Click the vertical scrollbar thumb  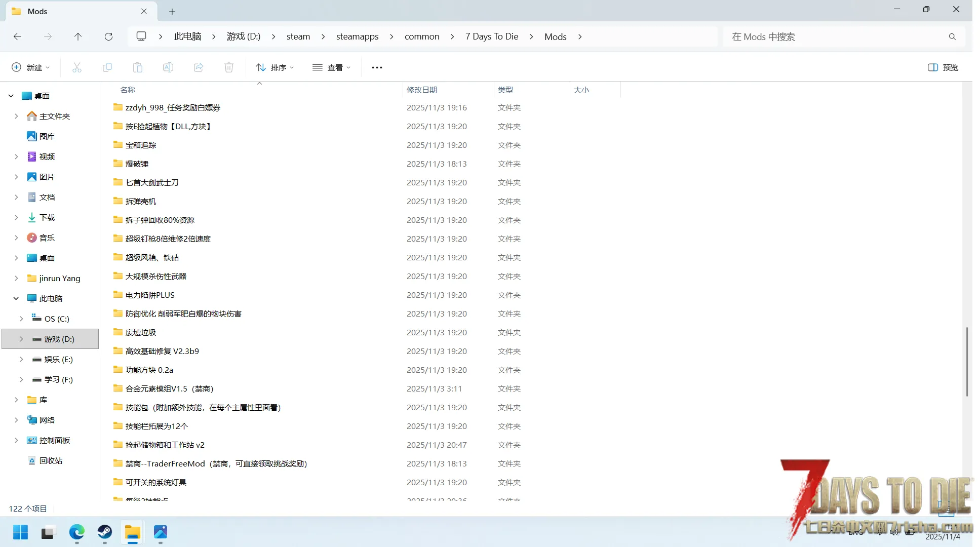pyautogui.click(x=967, y=362)
